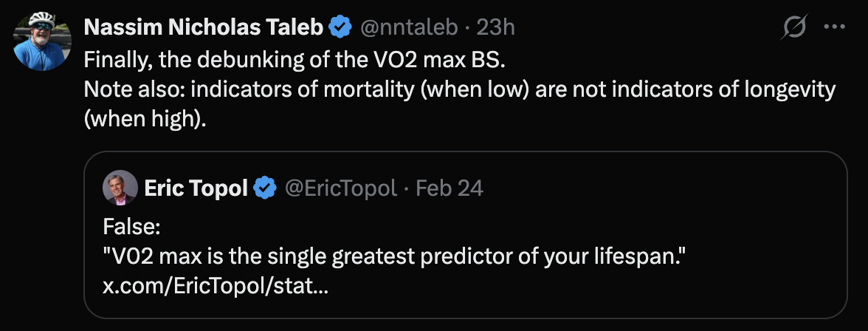
Task: Click the "(when high)." closing line
Action: coord(147,120)
